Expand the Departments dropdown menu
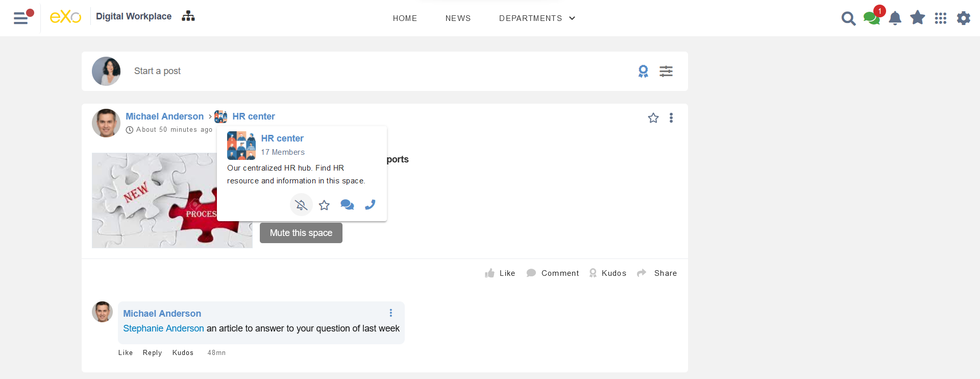Viewport: 980px width, 379px height. click(x=537, y=18)
